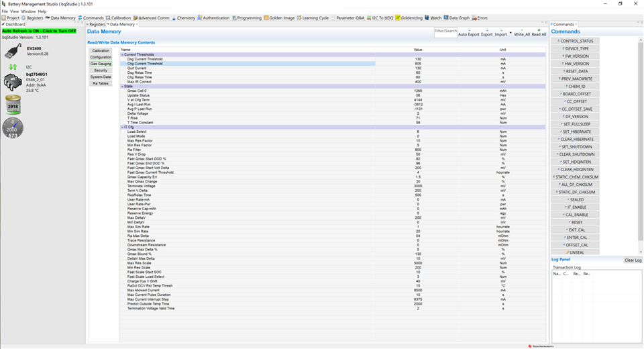Send the CHEM_ID command
Screen dimensions: 644x349
pos(575,87)
